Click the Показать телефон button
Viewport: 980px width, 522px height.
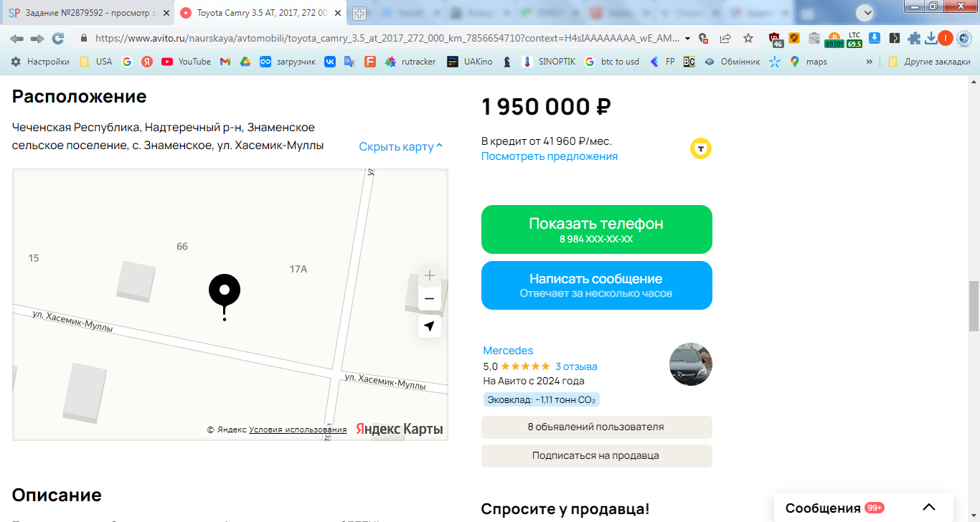tap(596, 229)
